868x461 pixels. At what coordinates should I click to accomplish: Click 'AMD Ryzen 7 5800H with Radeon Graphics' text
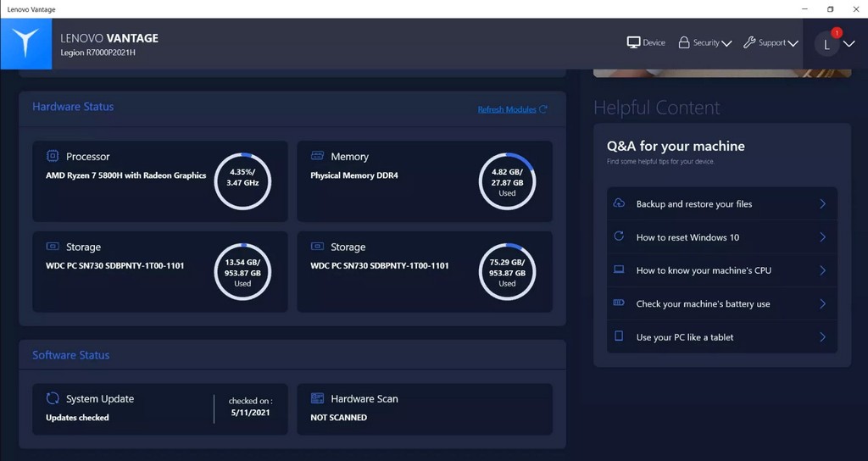coord(125,175)
